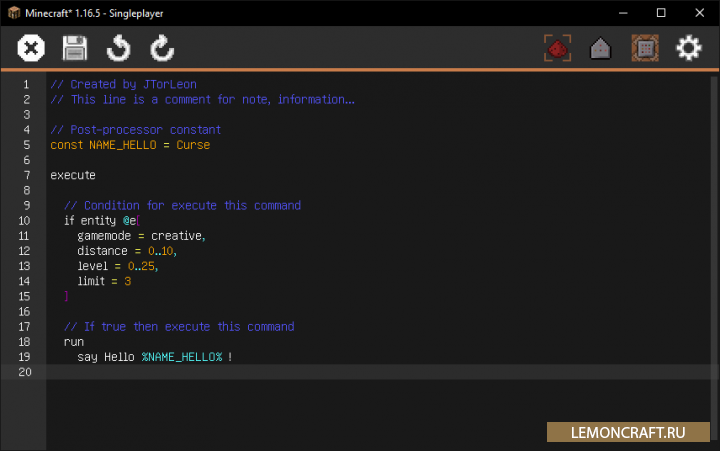Click the circular X close-editor icon
This screenshot has width=720, height=451.
coord(32,48)
